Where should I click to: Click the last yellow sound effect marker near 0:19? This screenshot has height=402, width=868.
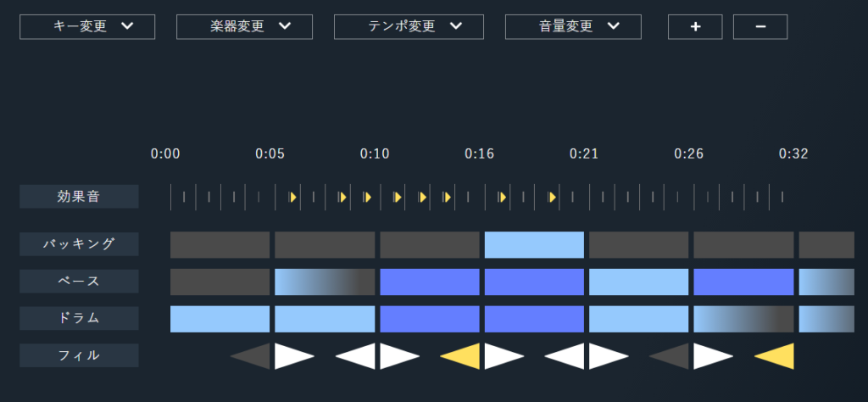[x=551, y=197]
